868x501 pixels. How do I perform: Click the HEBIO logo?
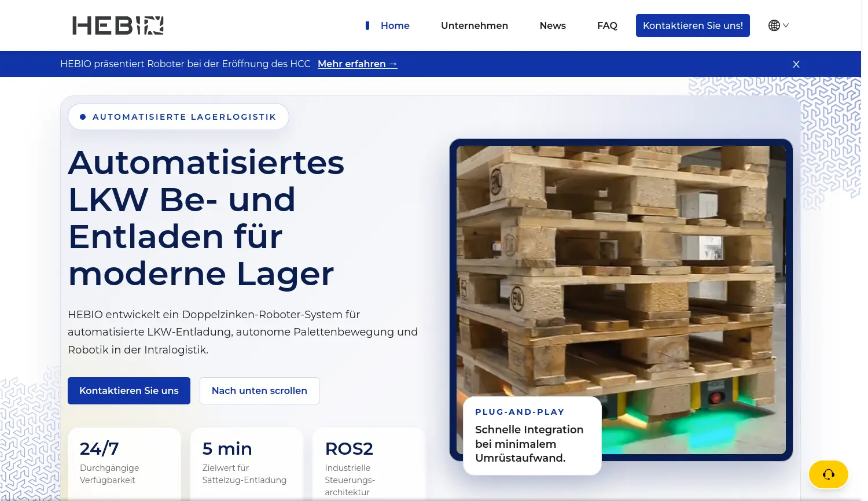pos(118,25)
